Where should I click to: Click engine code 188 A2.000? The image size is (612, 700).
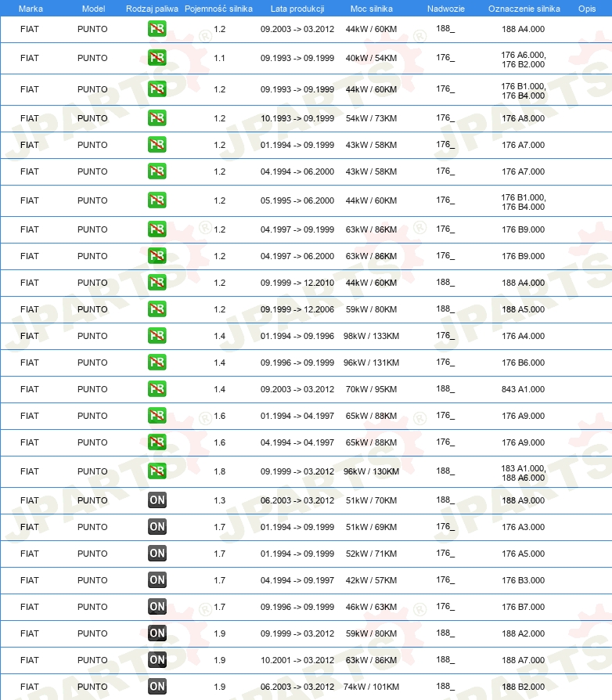(524, 633)
